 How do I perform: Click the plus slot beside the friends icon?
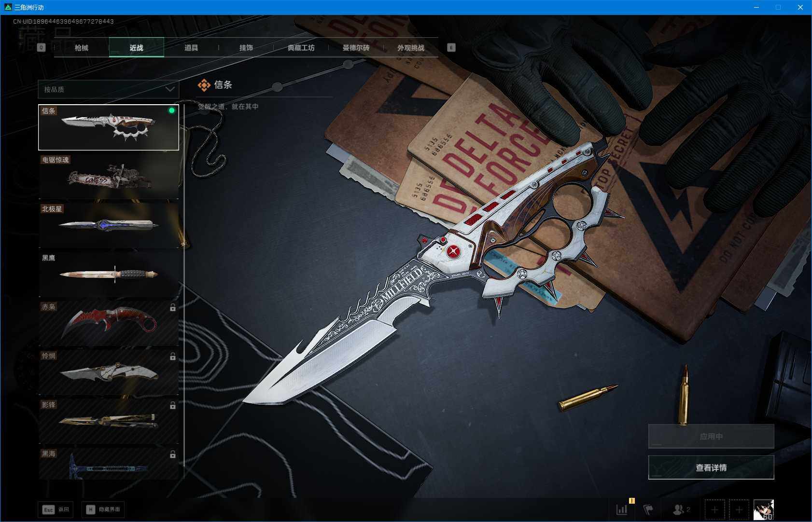tap(714, 509)
